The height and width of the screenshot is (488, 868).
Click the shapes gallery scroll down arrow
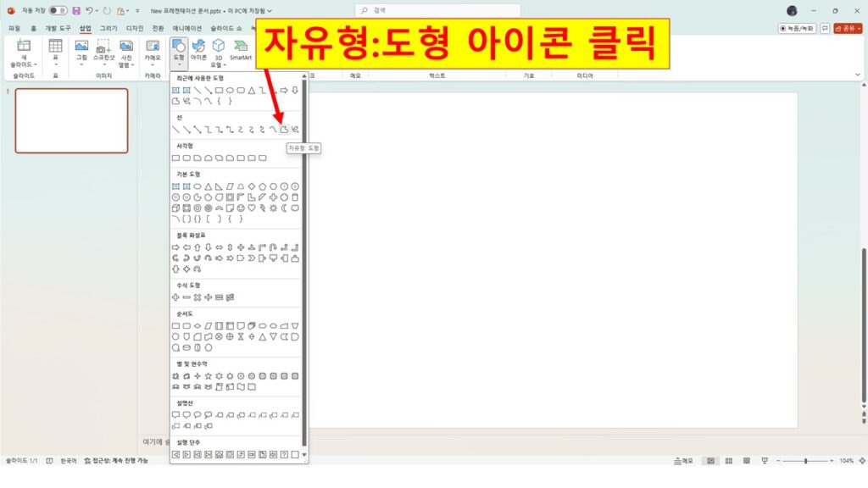[x=304, y=455]
